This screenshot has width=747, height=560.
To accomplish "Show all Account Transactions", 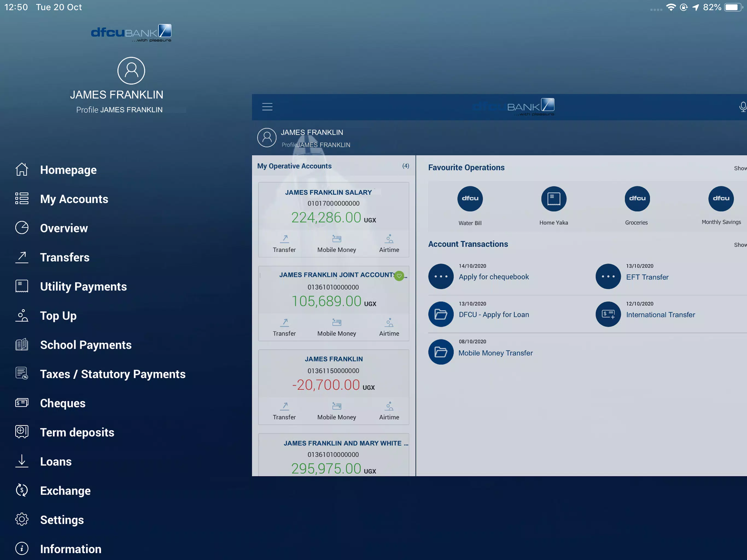I will (740, 244).
